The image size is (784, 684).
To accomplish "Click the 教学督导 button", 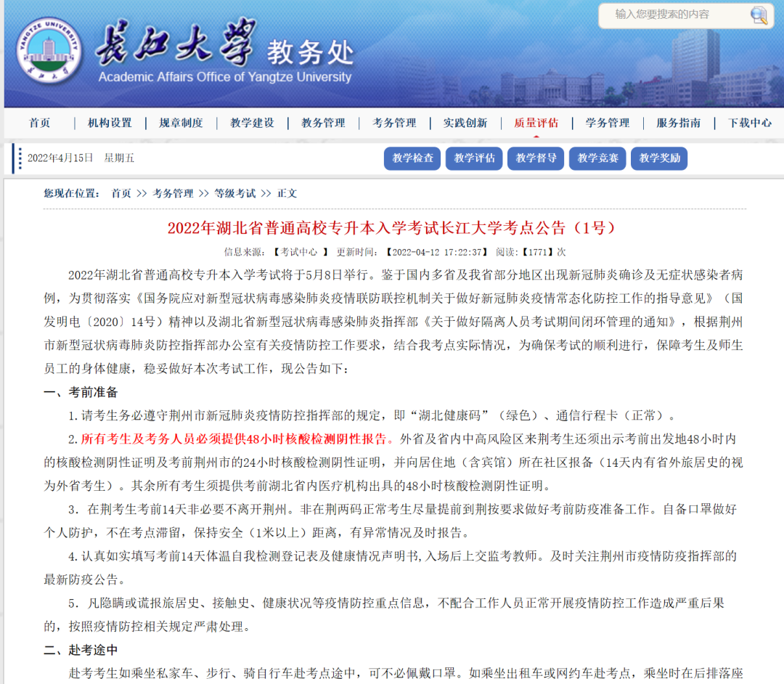I will (536, 158).
